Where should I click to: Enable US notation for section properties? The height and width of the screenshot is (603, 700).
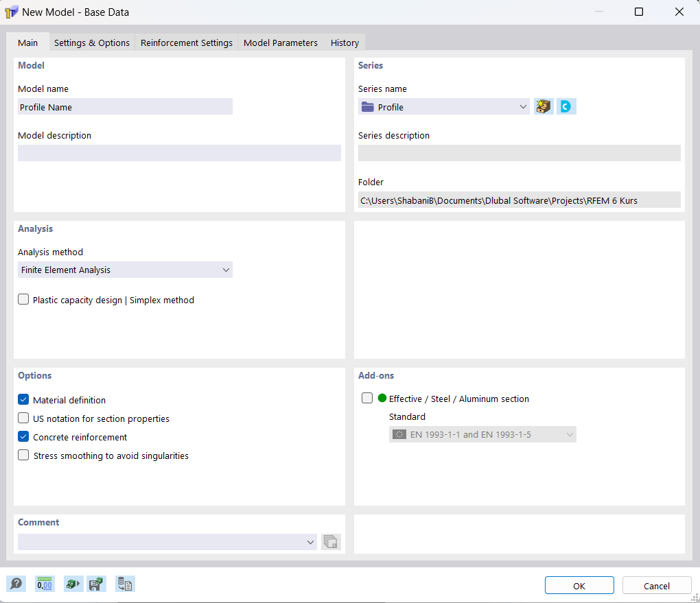[x=23, y=418]
